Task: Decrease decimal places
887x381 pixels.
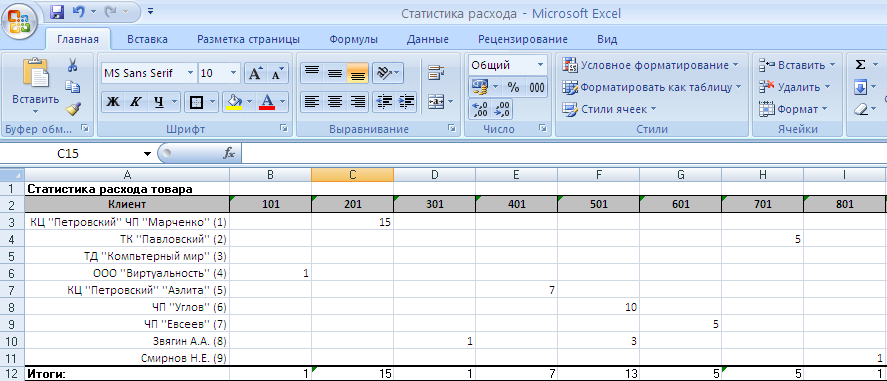Action: (x=503, y=109)
